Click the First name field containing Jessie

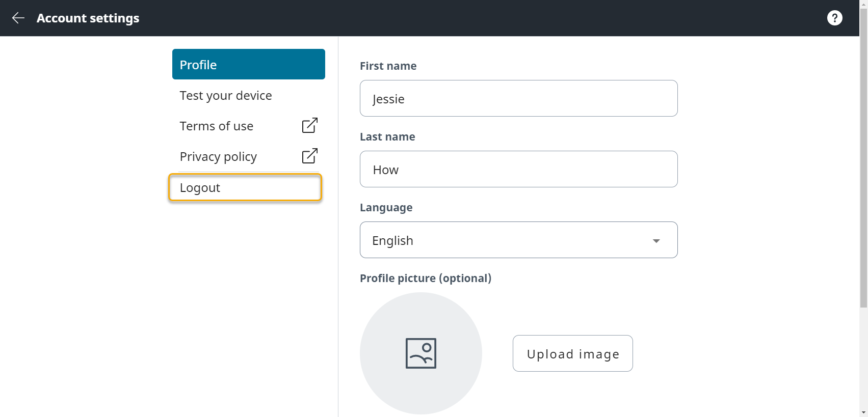click(x=519, y=98)
